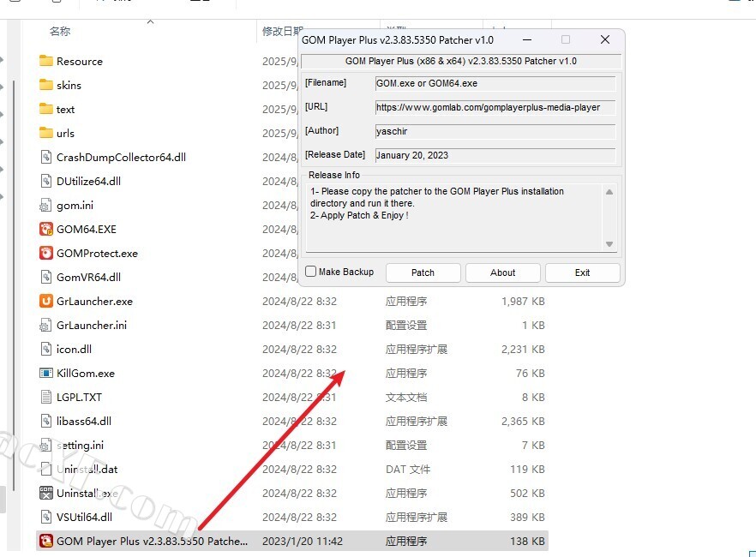Click the Release Date field
This screenshot has height=557, width=756.
click(x=495, y=155)
